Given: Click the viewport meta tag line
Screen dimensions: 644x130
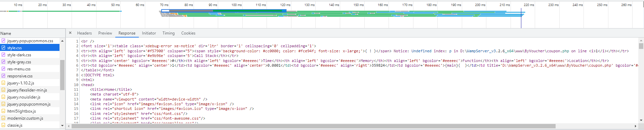Looking at the screenshot, I should (149, 99).
